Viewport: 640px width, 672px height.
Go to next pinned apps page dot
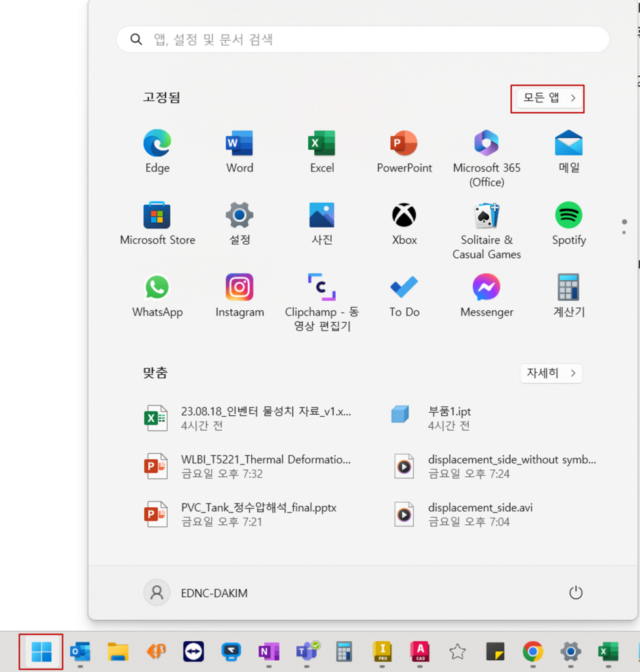(x=624, y=233)
